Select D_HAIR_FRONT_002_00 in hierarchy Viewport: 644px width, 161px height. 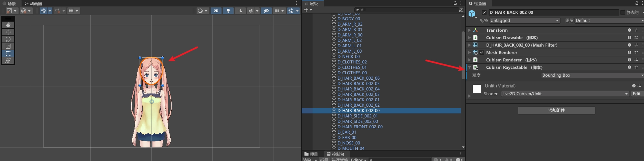[x=360, y=127]
